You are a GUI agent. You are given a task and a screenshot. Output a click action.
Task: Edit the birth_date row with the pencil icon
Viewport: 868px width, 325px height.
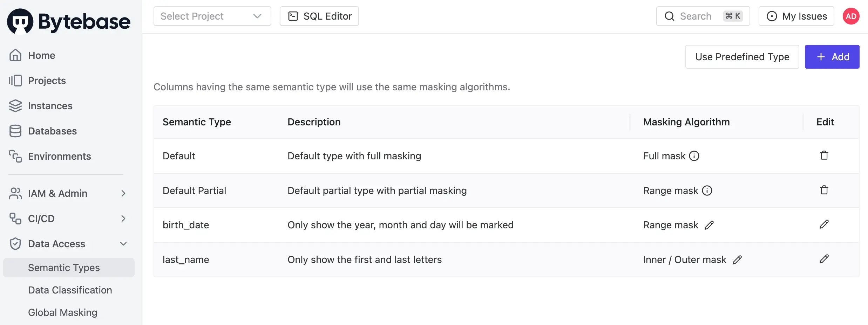824,224
